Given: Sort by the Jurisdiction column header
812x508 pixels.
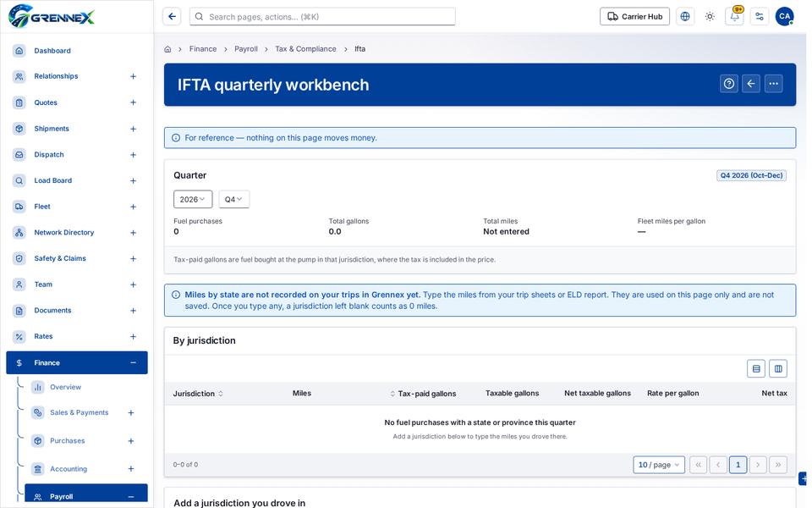Looking at the screenshot, I should [x=198, y=394].
